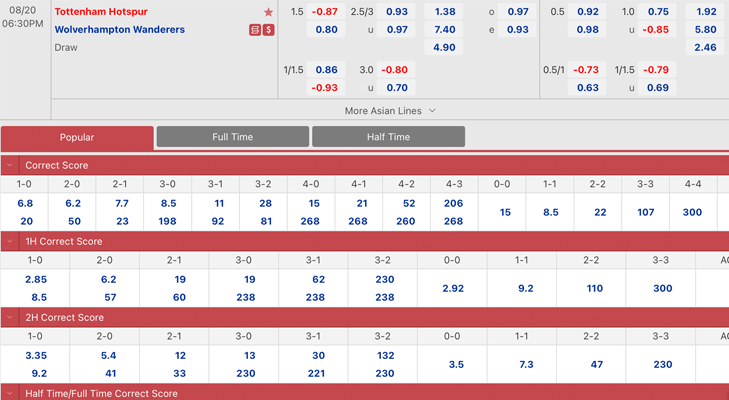Pick 2H Correct Score 1-0 odds 3.35
Screen dimensions: 729x400
coord(36,356)
